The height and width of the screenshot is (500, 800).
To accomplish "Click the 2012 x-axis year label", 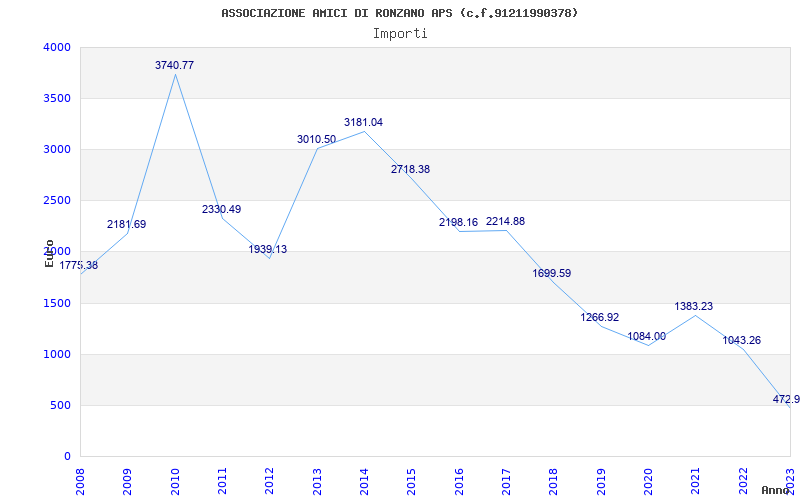I will click(269, 480).
